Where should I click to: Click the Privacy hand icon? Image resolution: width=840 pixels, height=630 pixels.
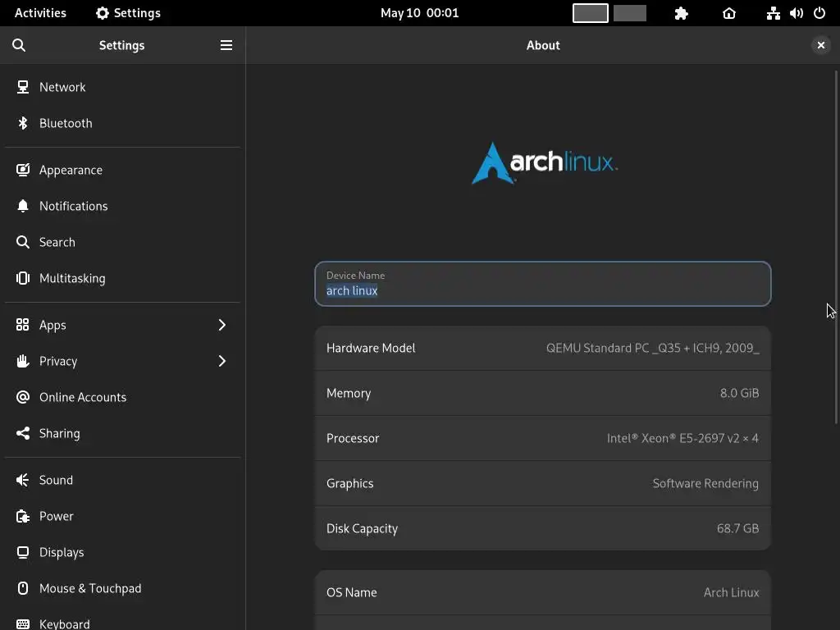coord(22,361)
